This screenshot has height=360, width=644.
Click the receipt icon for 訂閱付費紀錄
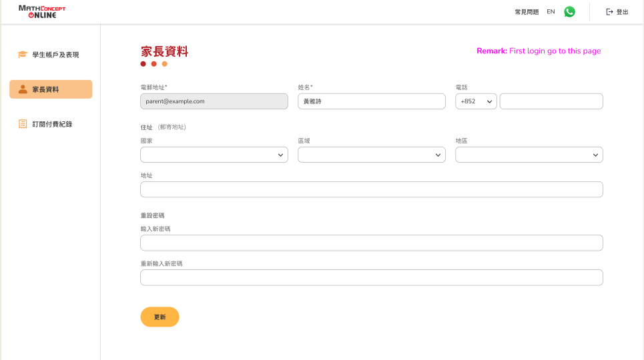coord(23,124)
